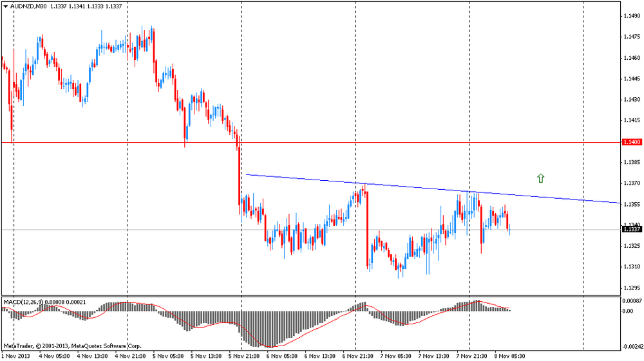Click price axis value 1.1385
The image size is (644, 361).
pyautogui.click(x=632, y=162)
